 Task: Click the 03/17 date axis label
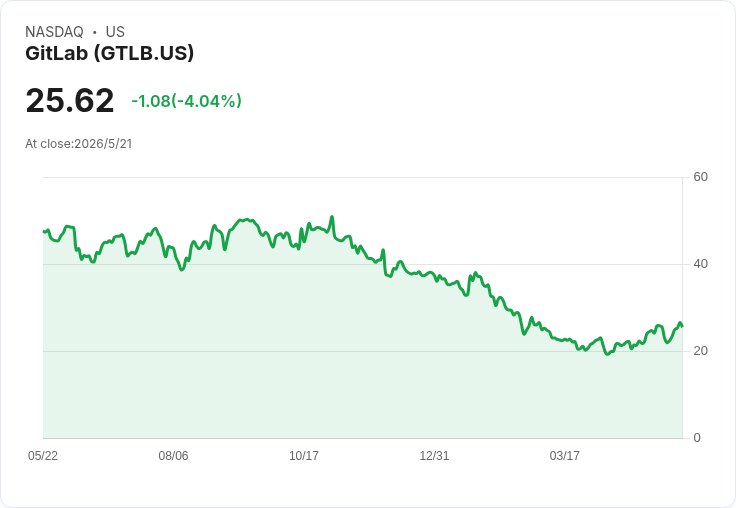point(565,456)
